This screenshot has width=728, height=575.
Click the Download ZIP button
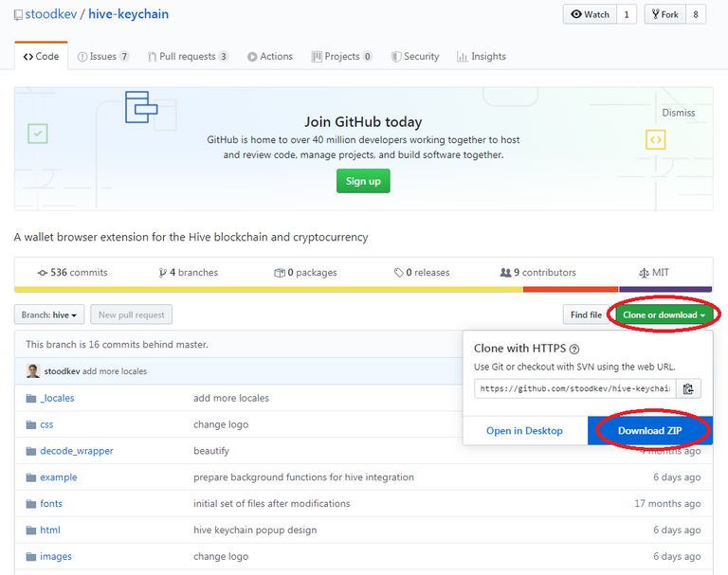tap(649, 431)
